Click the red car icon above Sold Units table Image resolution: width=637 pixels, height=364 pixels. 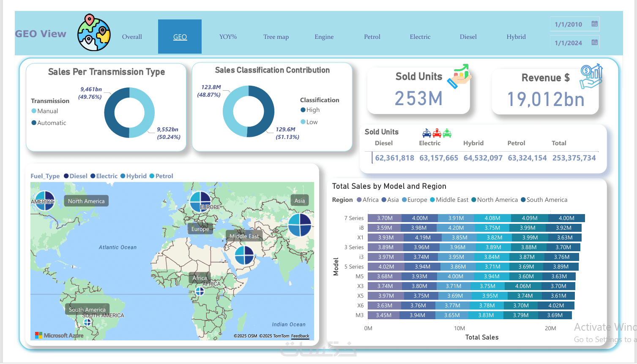click(437, 133)
